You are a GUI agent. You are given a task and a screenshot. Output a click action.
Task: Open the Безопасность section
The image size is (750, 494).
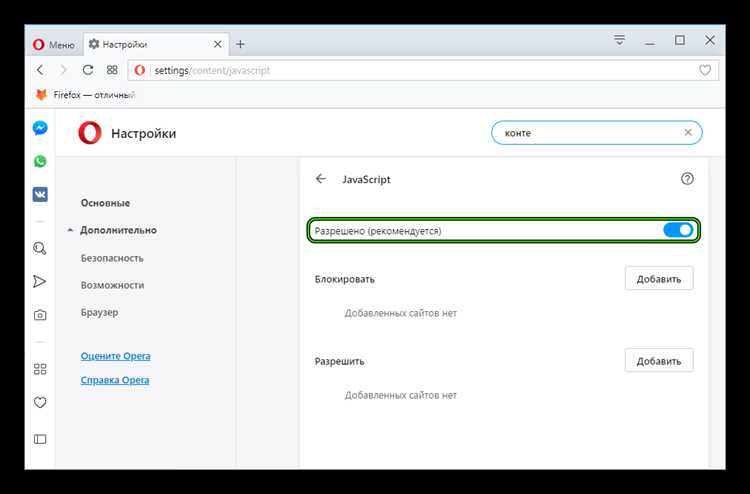point(112,258)
